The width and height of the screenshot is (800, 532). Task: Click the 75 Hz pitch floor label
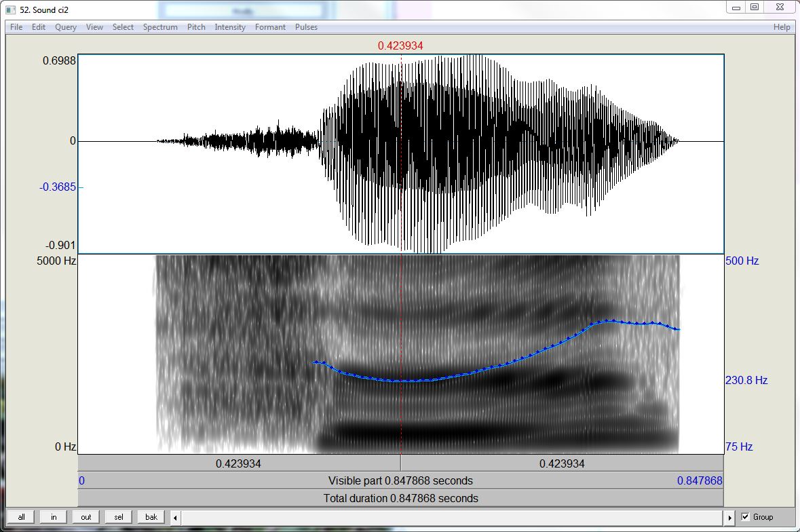[739, 446]
